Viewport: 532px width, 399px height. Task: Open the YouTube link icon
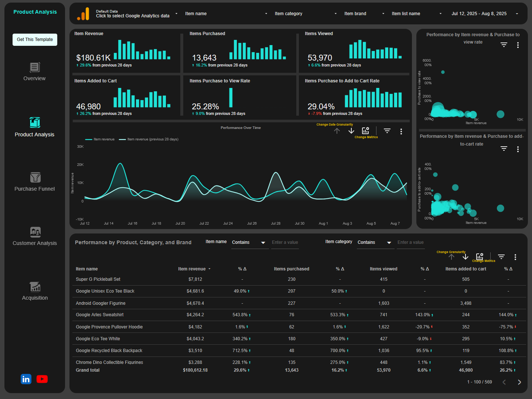coord(42,379)
